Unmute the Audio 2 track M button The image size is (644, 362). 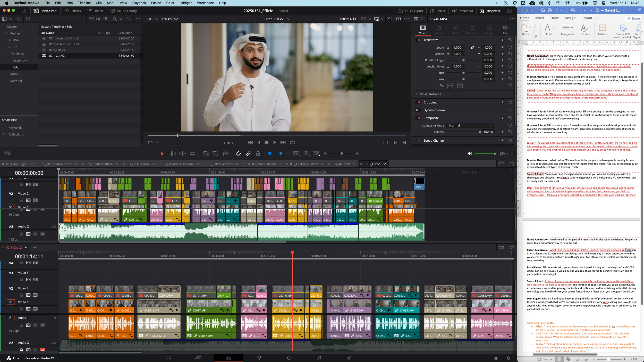click(x=43, y=350)
